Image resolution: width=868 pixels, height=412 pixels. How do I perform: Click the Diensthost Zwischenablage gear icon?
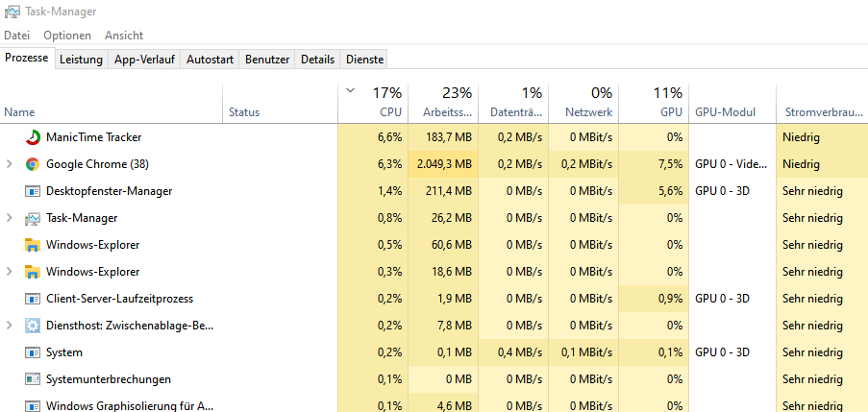click(33, 326)
